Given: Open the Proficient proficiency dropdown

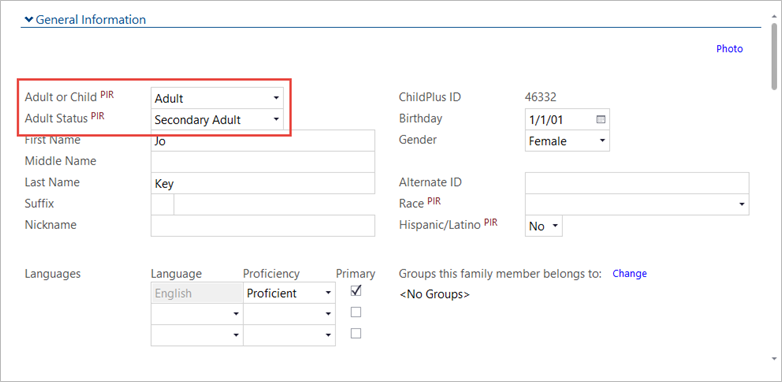Looking at the screenshot, I should tap(289, 293).
